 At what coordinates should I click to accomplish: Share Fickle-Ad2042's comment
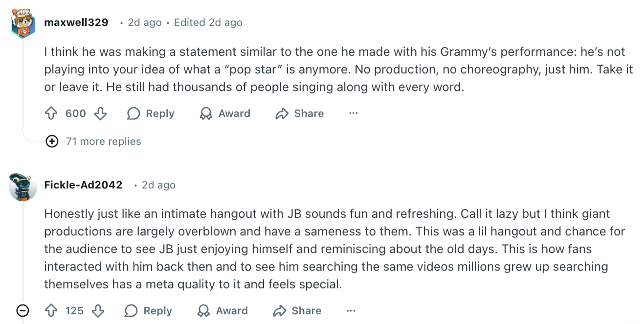(297, 311)
